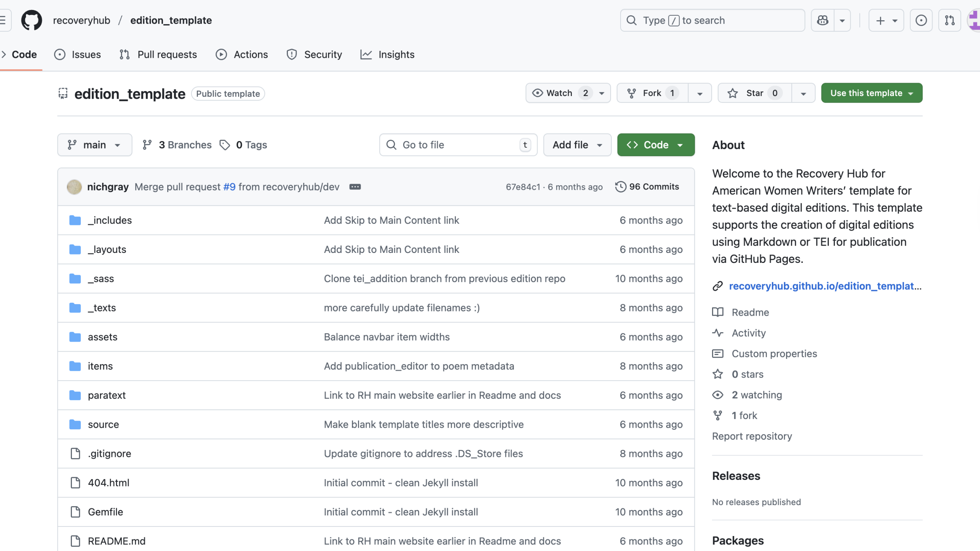This screenshot has width=980, height=551.
Task: Expand the commit message ellipsis icon
Action: coord(355,187)
